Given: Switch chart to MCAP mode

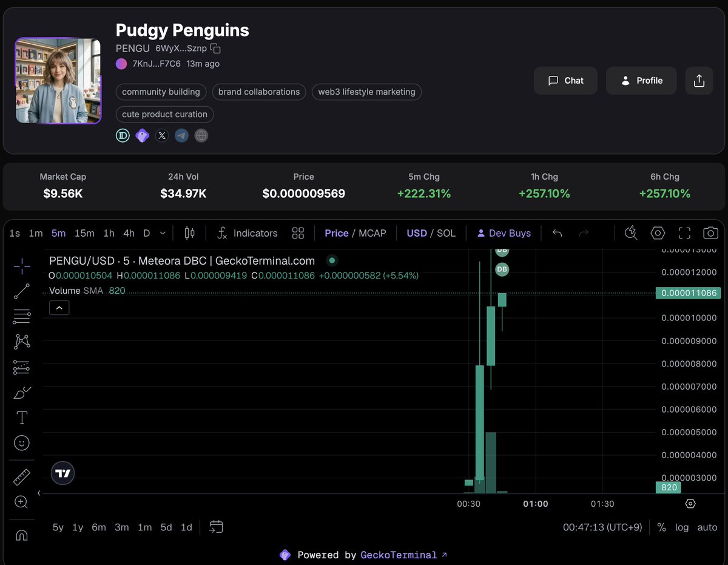Looking at the screenshot, I should pos(372,233).
